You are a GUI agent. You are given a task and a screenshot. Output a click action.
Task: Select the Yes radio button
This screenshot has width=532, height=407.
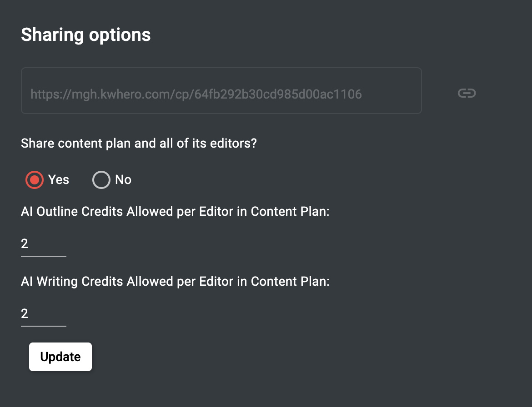pyautogui.click(x=35, y=179)
